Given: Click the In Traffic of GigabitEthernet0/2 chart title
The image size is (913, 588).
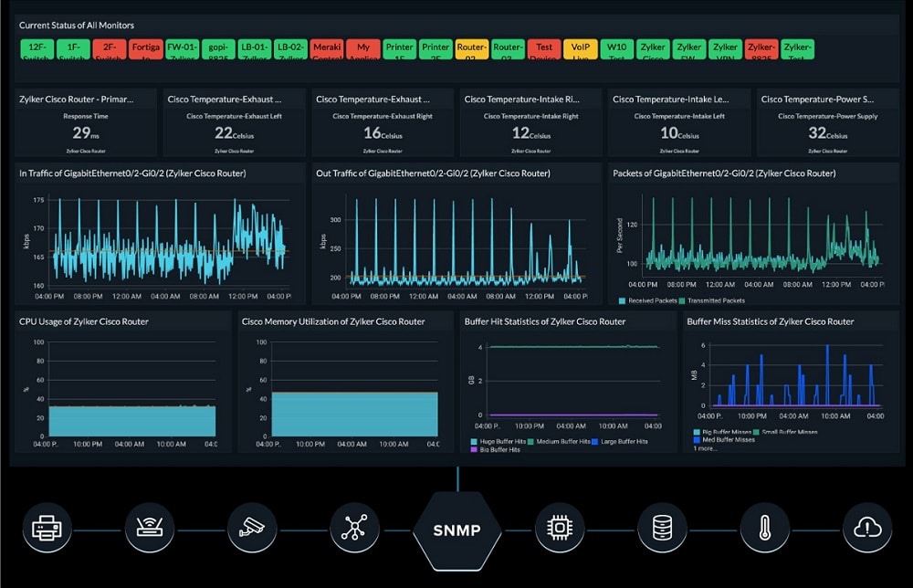Looking at the screenshot, I should [132, 173].
